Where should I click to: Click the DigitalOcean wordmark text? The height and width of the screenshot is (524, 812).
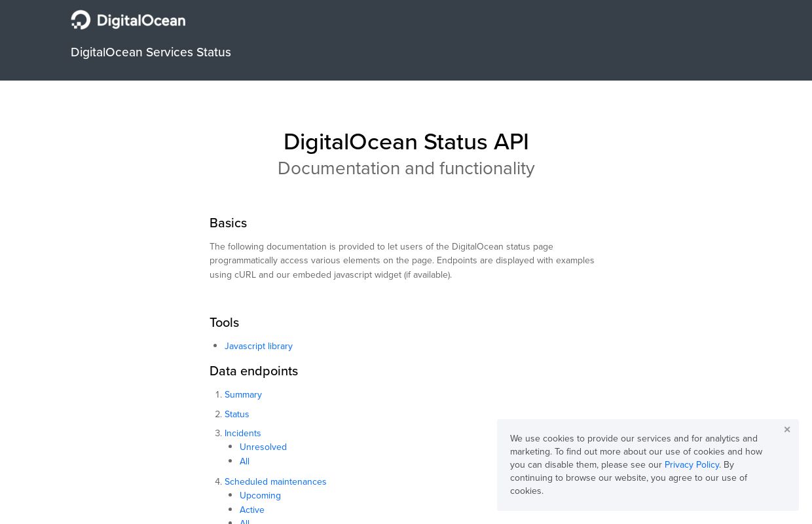(x=141, y=20)
